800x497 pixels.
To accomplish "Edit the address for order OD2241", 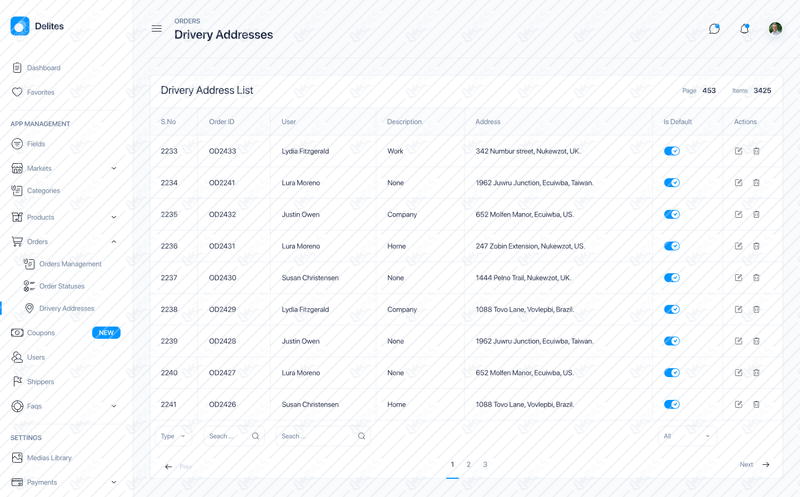I will [738, 183].
